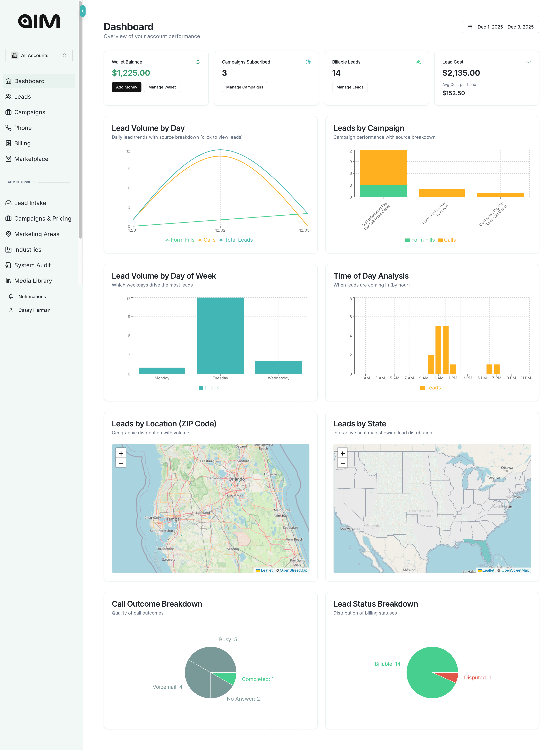The image size is (560, 750).
Task: Click the Notifications bell icon
Action: [11, 297]
